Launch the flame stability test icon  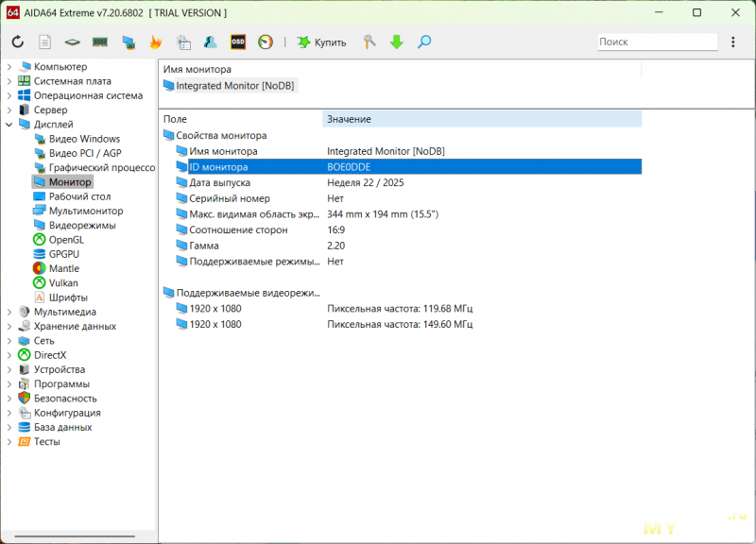point(156,42)
